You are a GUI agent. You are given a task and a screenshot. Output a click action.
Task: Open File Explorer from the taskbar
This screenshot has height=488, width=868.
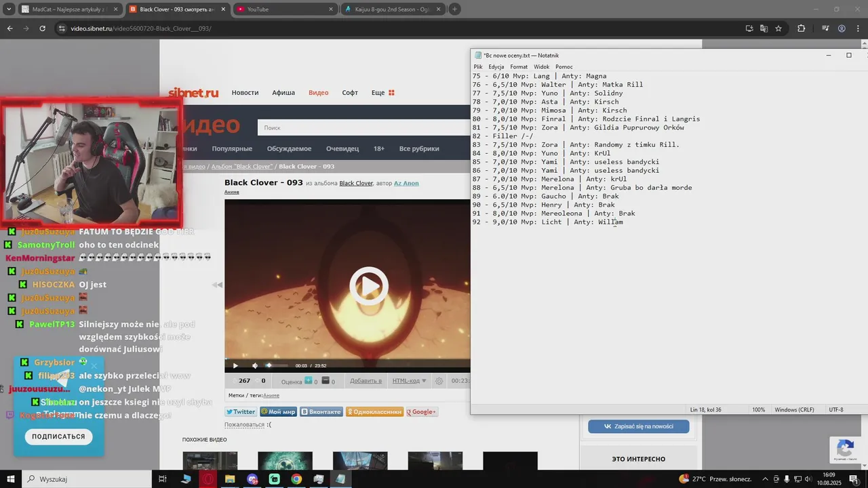(x=230, y=479)
